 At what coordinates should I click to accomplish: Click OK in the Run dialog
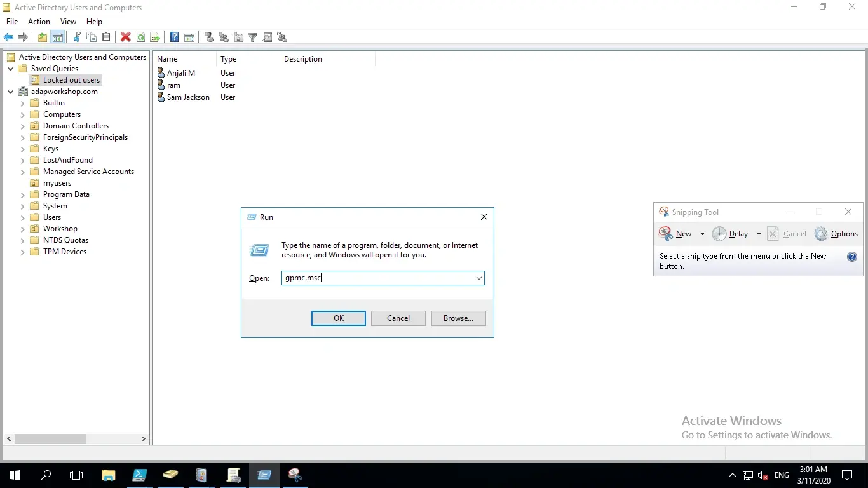[x=339, y=318]
